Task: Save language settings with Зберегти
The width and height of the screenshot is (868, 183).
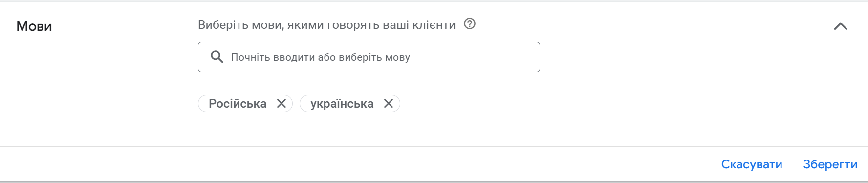Action: tap(830, 164)
